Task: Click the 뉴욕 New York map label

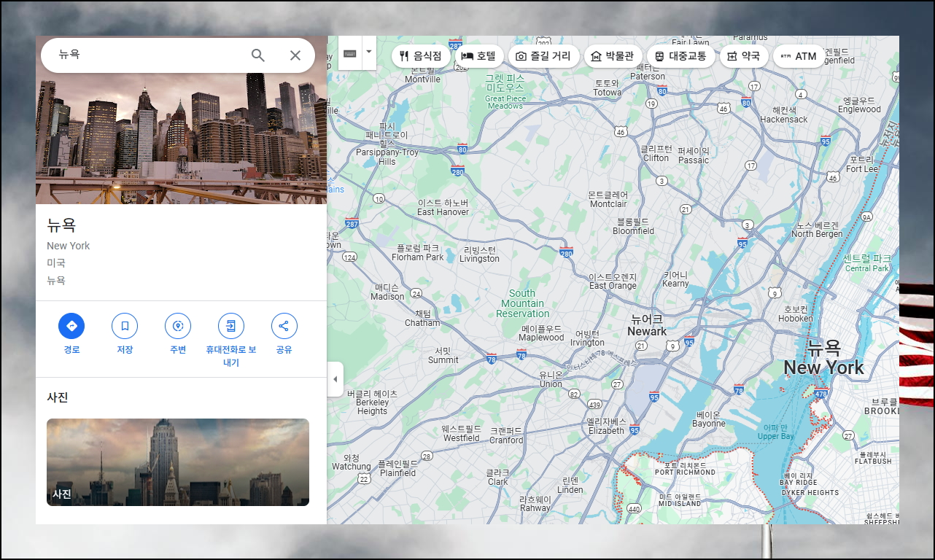Action: [824, 358]
